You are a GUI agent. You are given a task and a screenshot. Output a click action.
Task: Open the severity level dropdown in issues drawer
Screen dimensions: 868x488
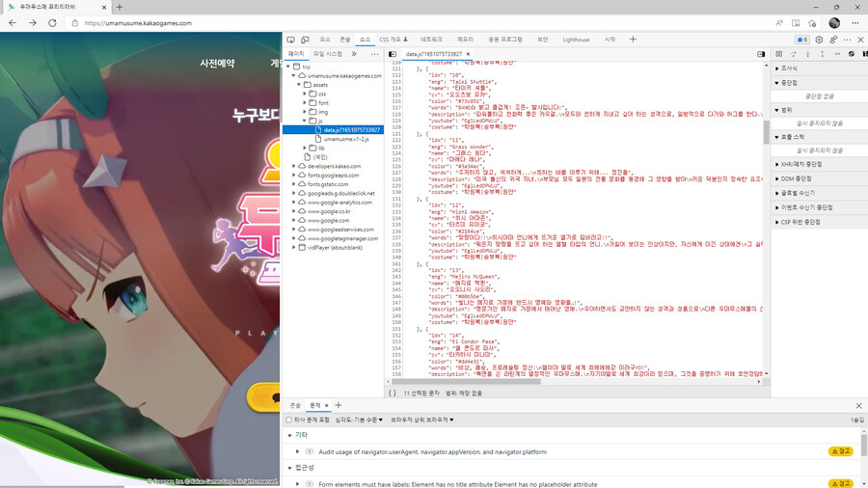pos(359,420)
